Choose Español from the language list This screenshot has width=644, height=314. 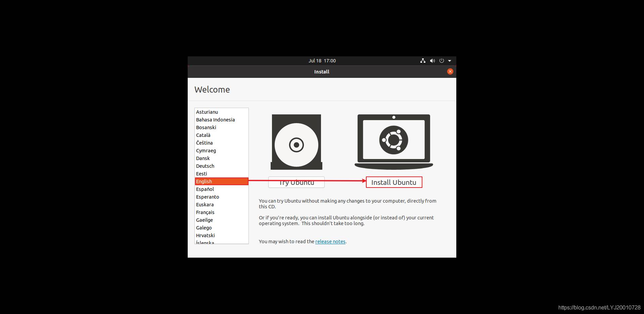tap(222, 189)
